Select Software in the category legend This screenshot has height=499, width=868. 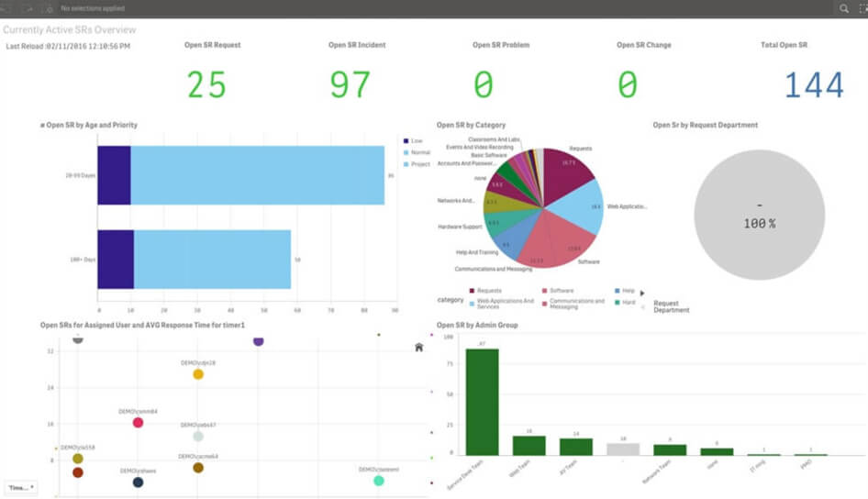pyautogui.click(x=558, y=291)
